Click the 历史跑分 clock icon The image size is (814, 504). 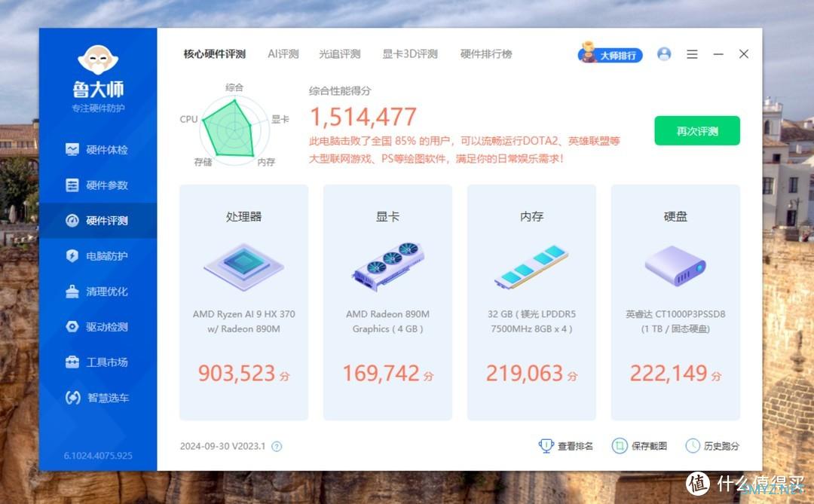(x=693, y=445)
